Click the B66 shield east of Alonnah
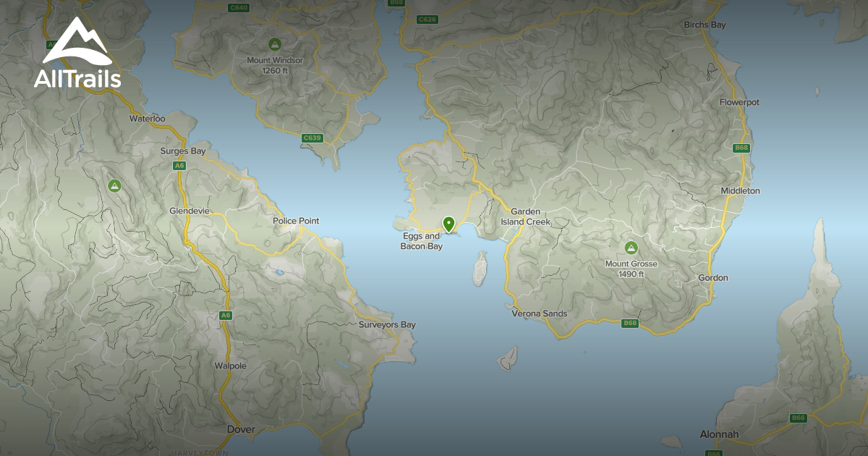Image resolution: width=868 pixels, height=456 pixels. coord(798,418)
